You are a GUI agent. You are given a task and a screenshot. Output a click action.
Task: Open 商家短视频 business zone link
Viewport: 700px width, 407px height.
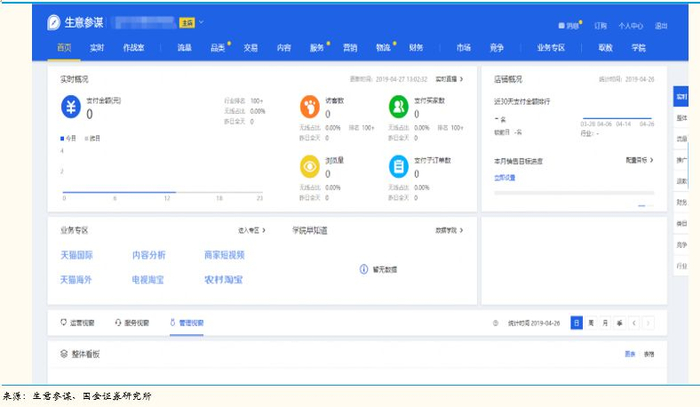click(225, 255)
